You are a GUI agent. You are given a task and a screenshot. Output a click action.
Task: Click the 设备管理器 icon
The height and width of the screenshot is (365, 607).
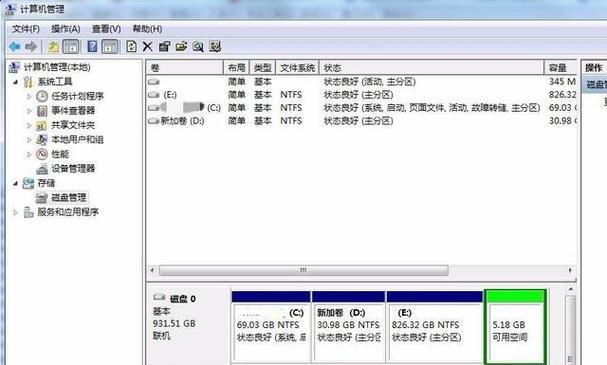click(42, 169)
